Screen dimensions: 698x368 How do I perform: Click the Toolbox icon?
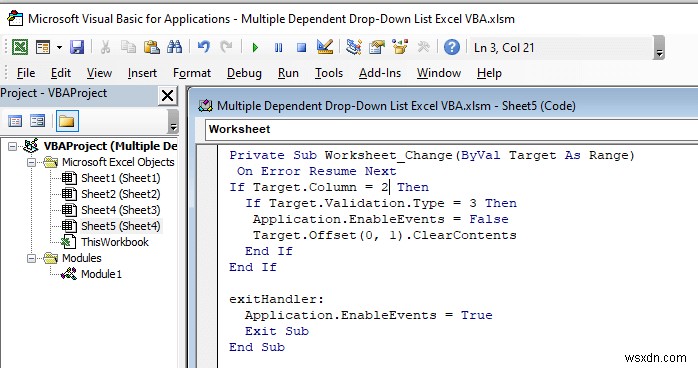(423, 47)
